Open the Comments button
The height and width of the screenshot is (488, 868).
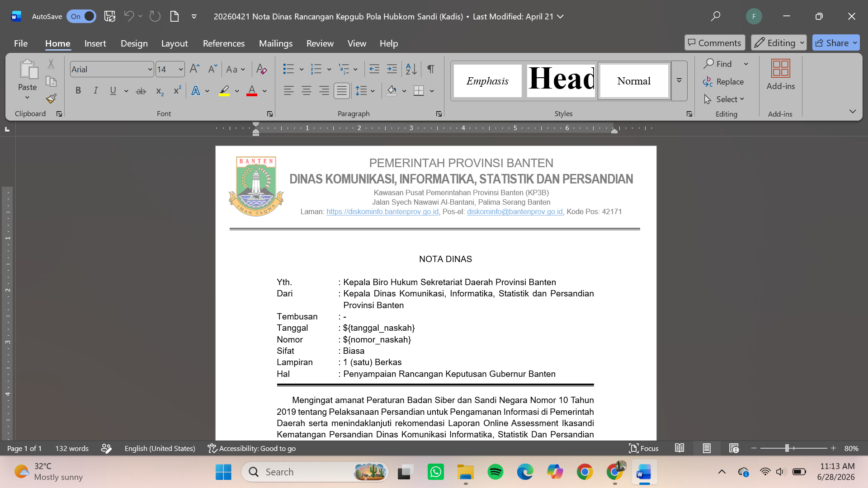(715, 43)
